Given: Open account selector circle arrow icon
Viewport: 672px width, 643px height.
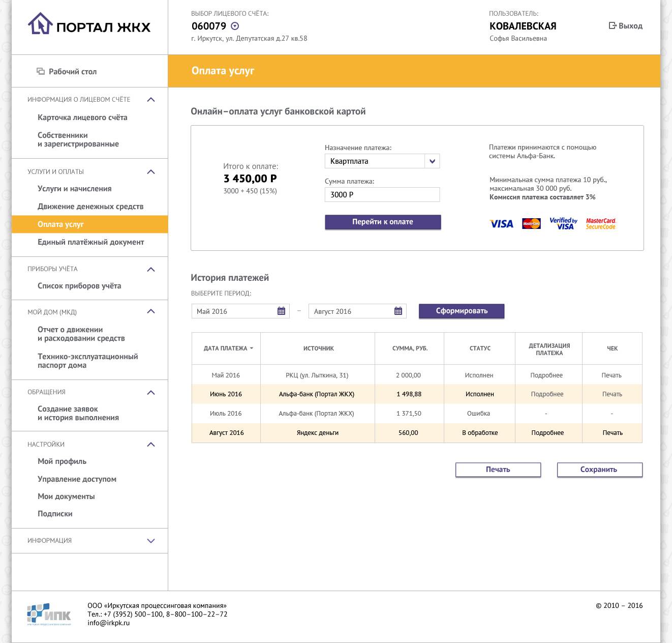Looking at the screenshot, I should click(x=235, y=26).
